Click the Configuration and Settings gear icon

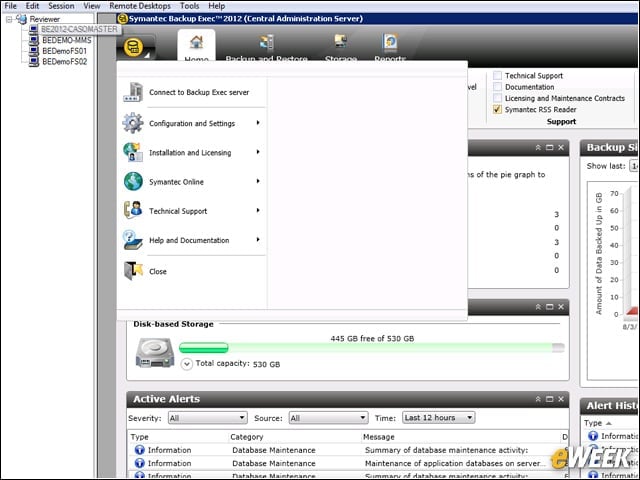click(133, 123)
